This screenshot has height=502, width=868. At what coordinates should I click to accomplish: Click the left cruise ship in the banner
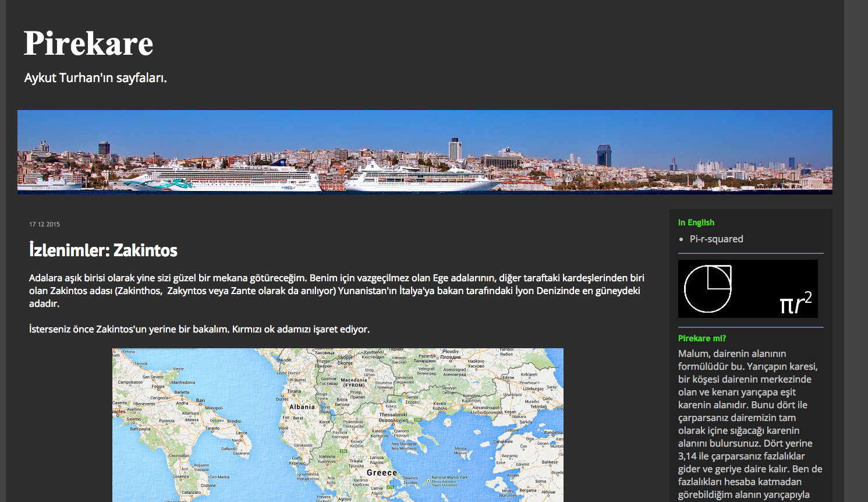coord(227,178)
